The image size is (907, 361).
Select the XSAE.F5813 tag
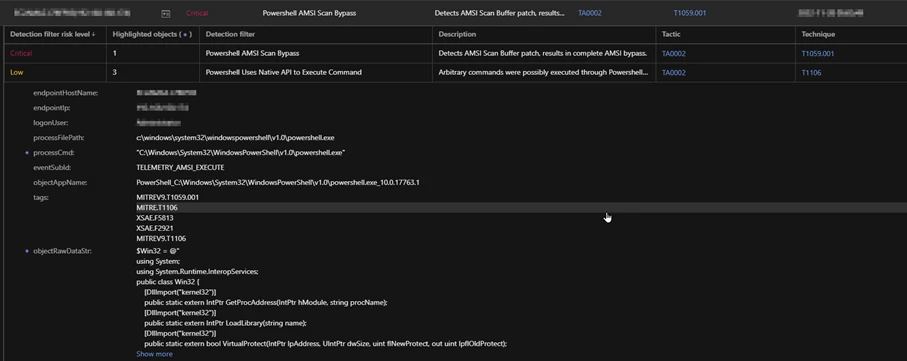click(154, 218)
